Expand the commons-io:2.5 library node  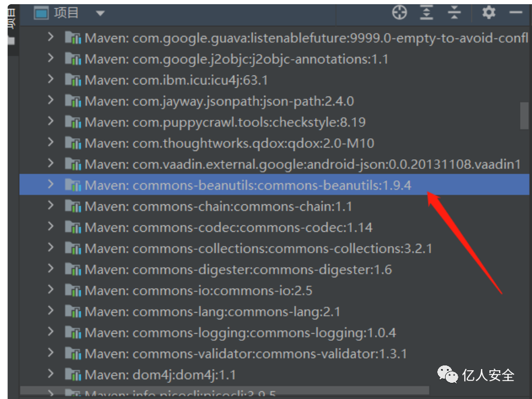tap(50, 289)
